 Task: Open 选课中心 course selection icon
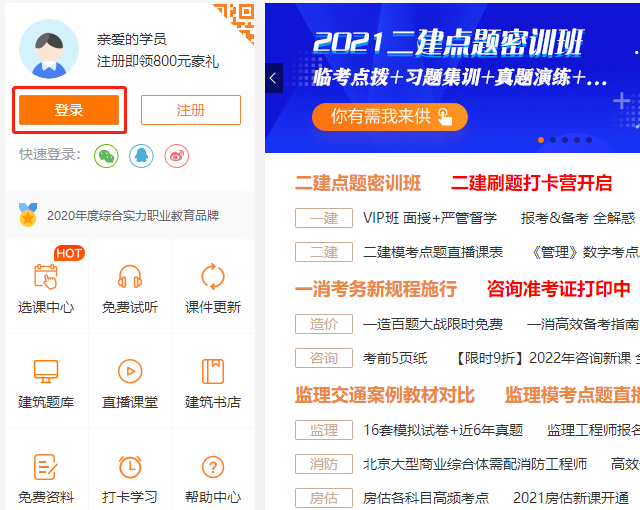pyautogui.click(x=46, y=277)
